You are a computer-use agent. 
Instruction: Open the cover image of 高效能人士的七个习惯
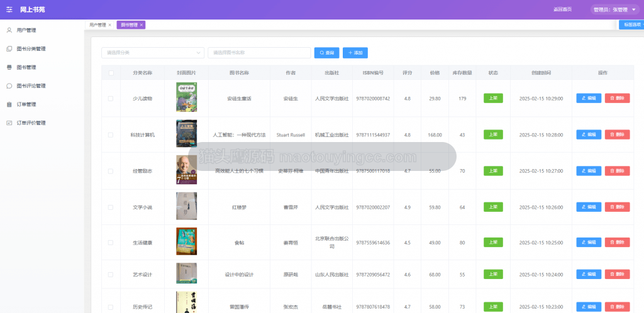[x=186, y=170]
